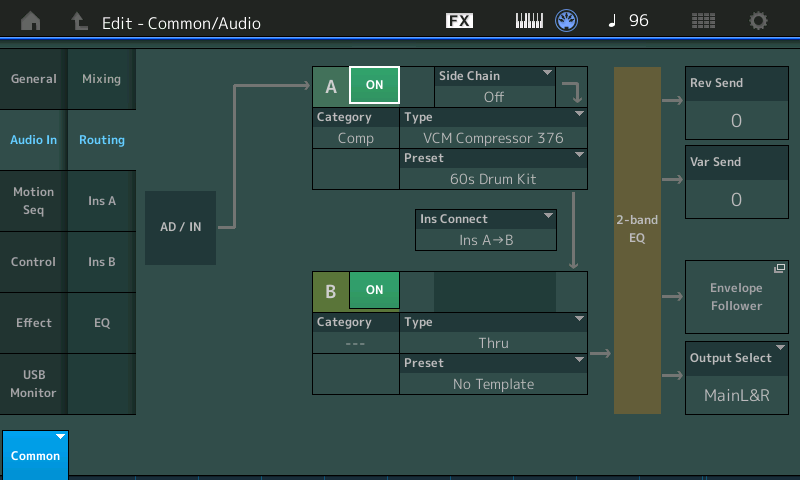Open the Side Chain dropdown

494,87
